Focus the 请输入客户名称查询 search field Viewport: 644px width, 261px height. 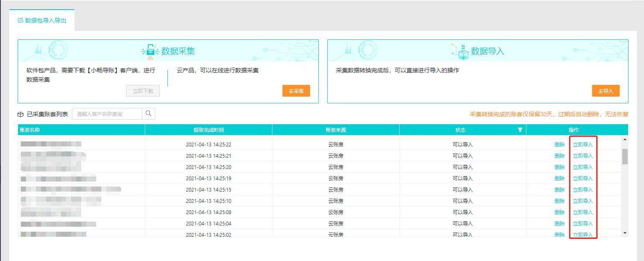(107, 114)
